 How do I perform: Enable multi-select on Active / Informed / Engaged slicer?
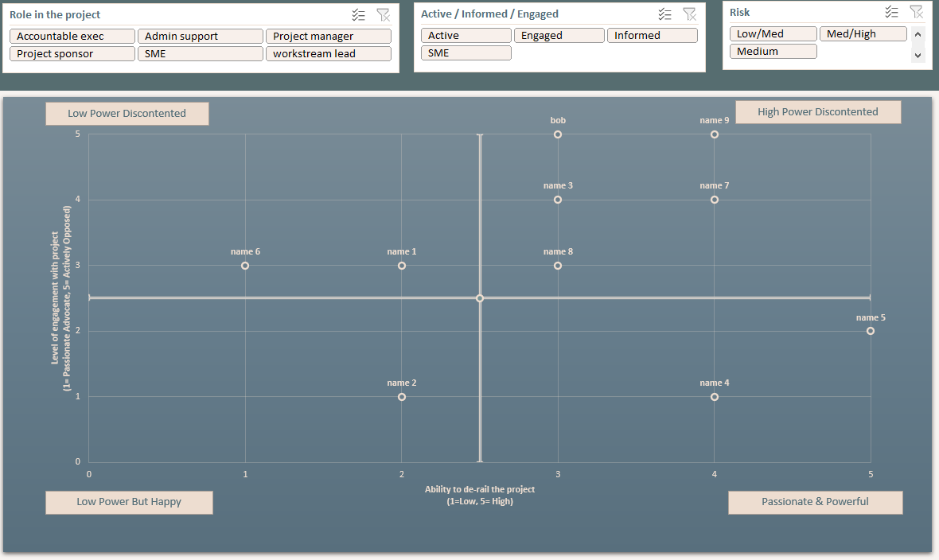click(x=665, y=14)
